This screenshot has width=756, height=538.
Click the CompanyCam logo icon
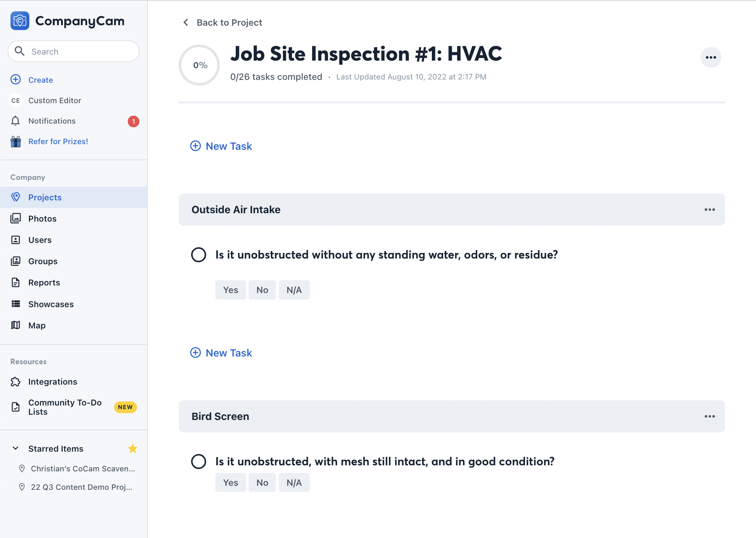20,21
